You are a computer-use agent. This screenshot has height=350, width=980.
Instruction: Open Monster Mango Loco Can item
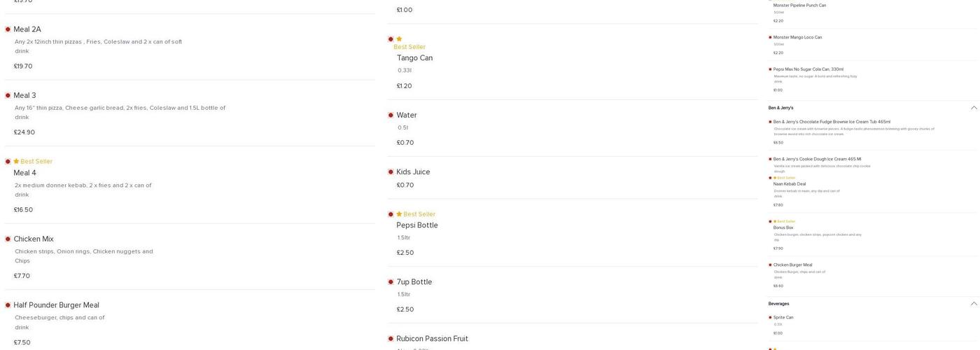coord(797,38)
